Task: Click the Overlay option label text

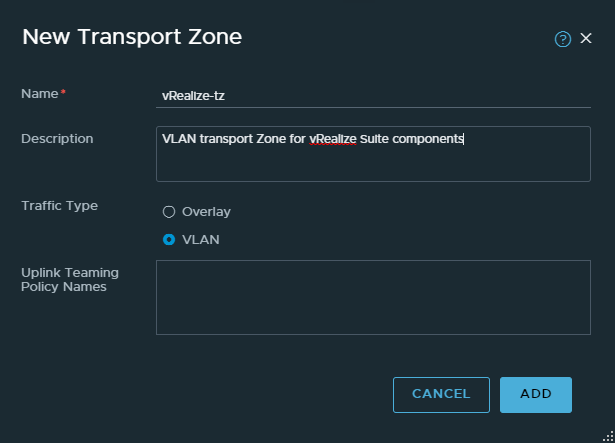Action: 206,212
